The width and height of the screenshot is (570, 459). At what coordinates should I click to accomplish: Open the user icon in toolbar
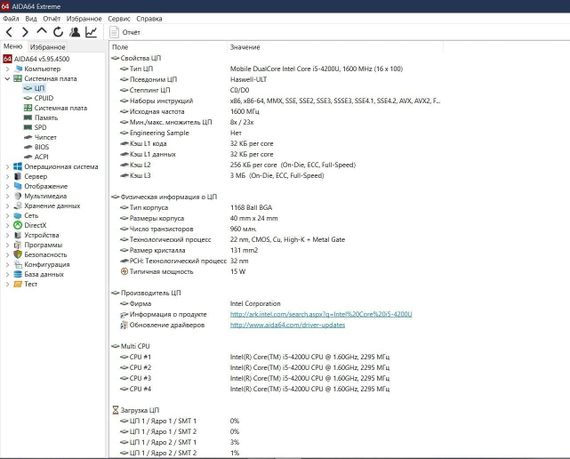point(75,32)
